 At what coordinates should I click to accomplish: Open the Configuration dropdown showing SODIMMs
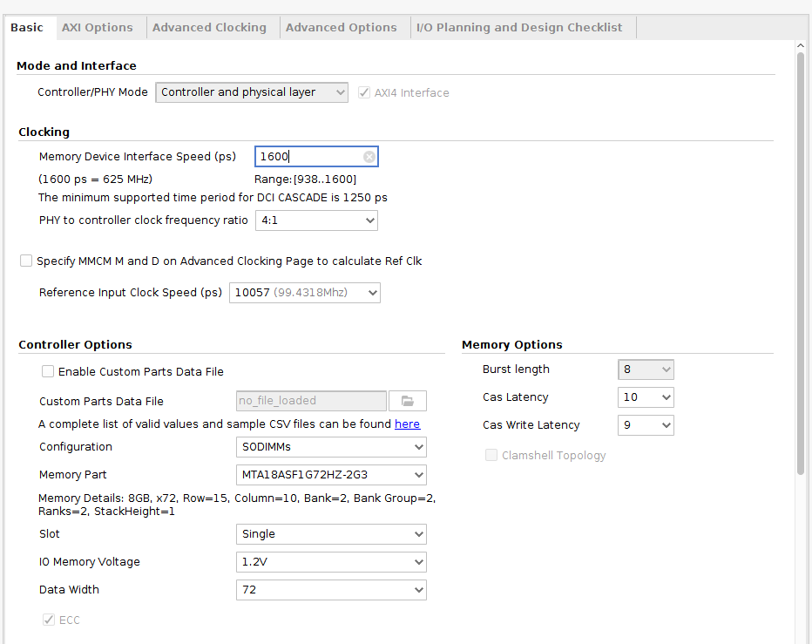click(x=331, y=446)
